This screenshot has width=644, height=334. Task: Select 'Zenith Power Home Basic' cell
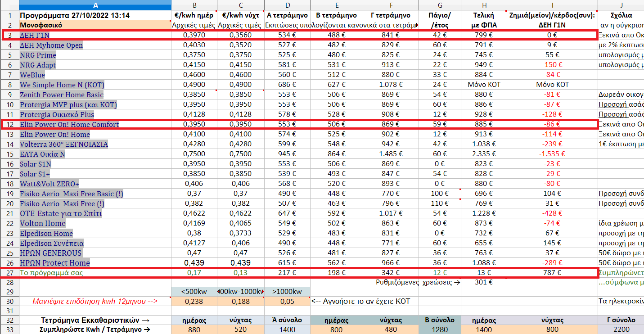pos(95,95)
